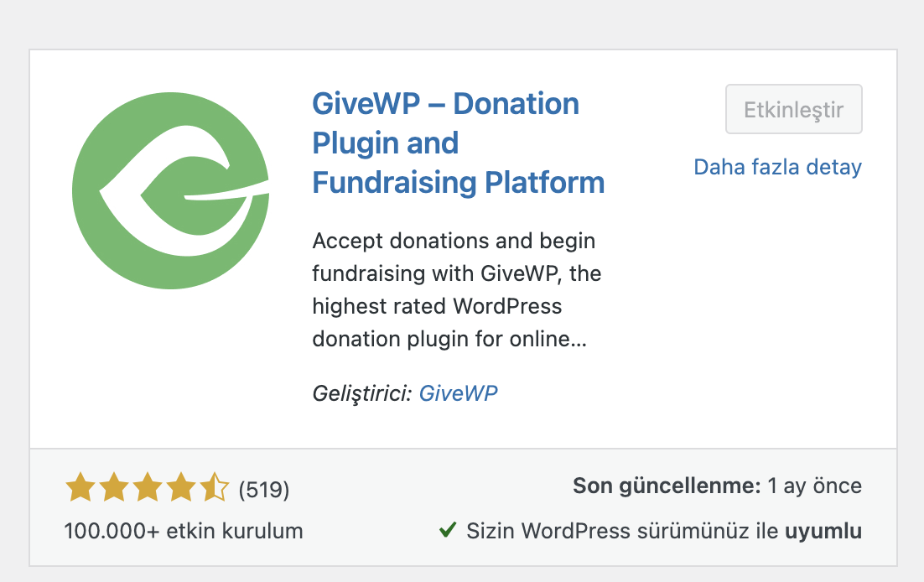This screenshot has width=924, height=582.
Task: Click the Fundraising Platform title line
Action: [x=458, y=182]
